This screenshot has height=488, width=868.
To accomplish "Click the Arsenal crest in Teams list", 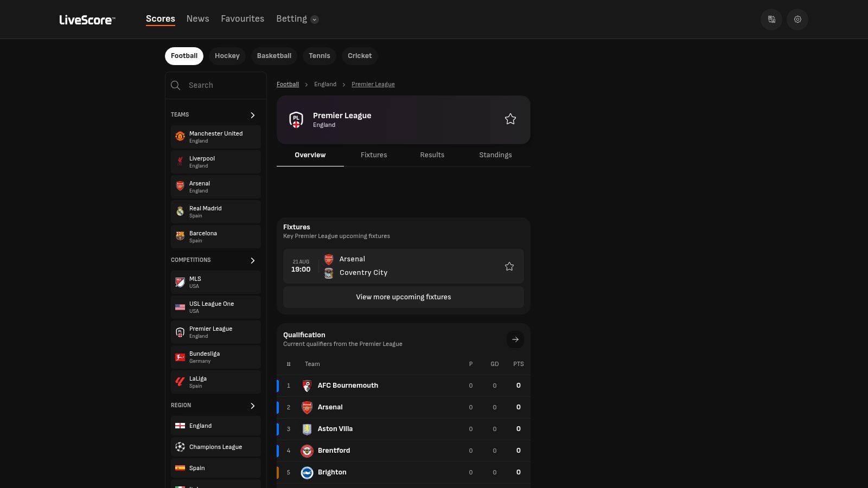I will tap(180, 187).
